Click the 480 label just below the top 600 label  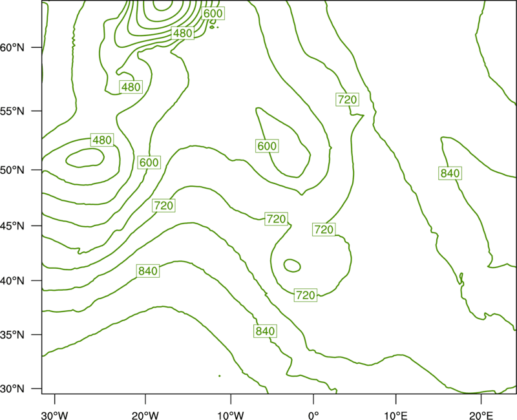(x=183, y=33)
